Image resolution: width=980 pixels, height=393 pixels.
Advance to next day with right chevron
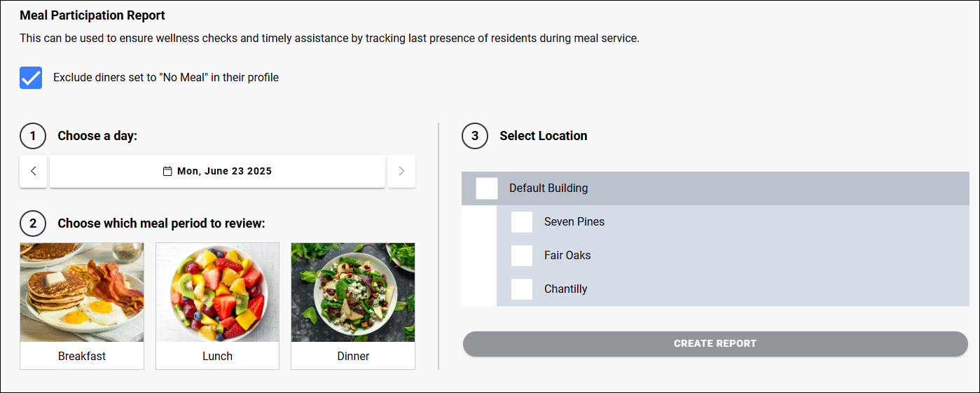pos(401,171)
